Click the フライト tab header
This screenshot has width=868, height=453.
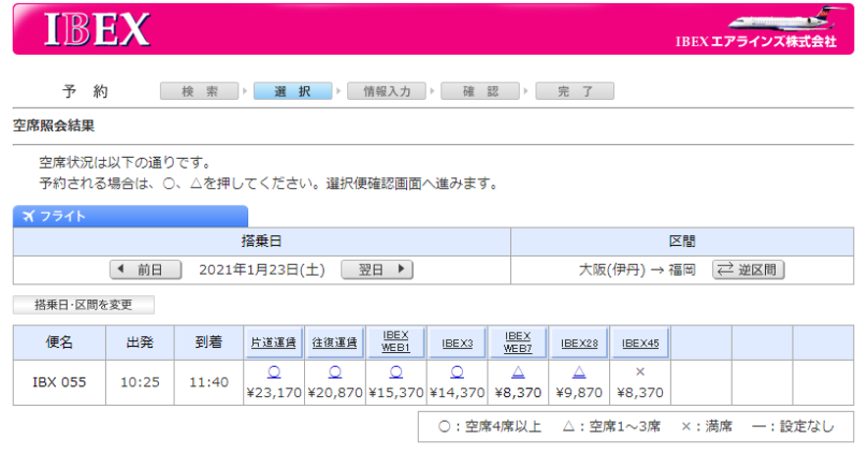coord(130,217)
